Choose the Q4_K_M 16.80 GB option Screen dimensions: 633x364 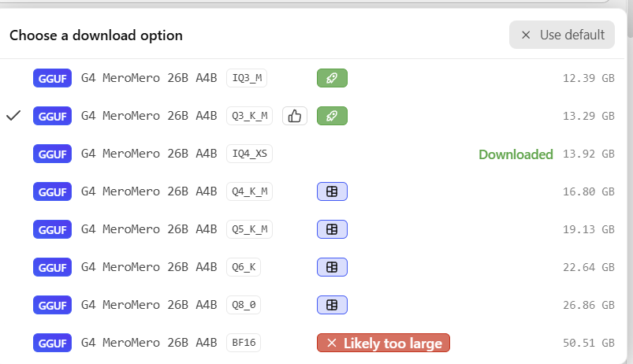click(x=311, y=191)
